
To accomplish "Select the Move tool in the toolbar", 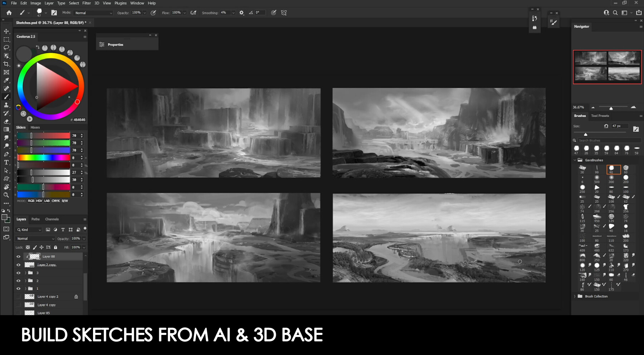I will pyautogui.click(x=6, y=32).
